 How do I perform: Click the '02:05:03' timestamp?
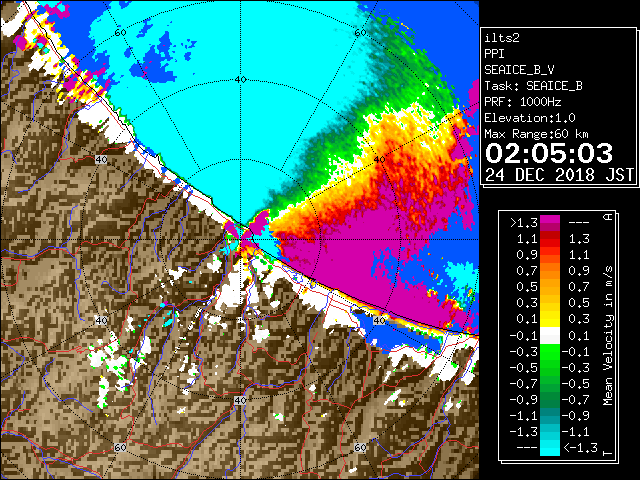point(549,153)
